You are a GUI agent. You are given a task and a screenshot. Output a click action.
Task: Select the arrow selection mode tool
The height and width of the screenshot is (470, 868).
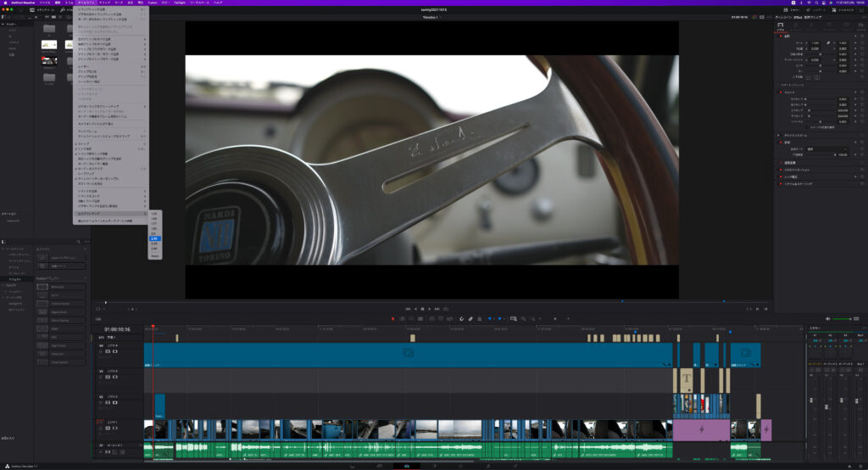pos(392,319)
